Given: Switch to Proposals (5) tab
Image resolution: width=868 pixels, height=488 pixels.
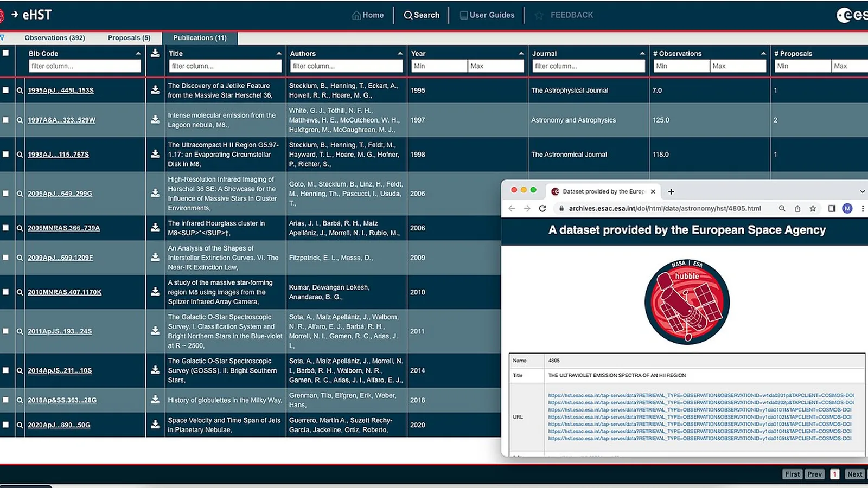Looking at the screenshot, I should point(129,38).
